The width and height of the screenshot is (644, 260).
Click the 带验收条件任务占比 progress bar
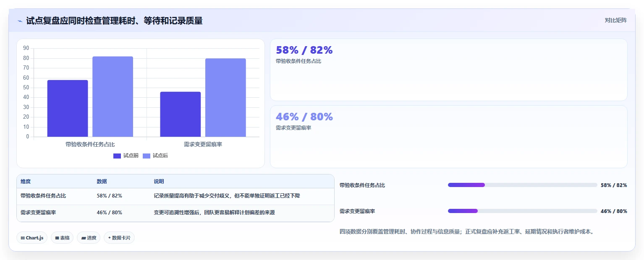(523, 185)
